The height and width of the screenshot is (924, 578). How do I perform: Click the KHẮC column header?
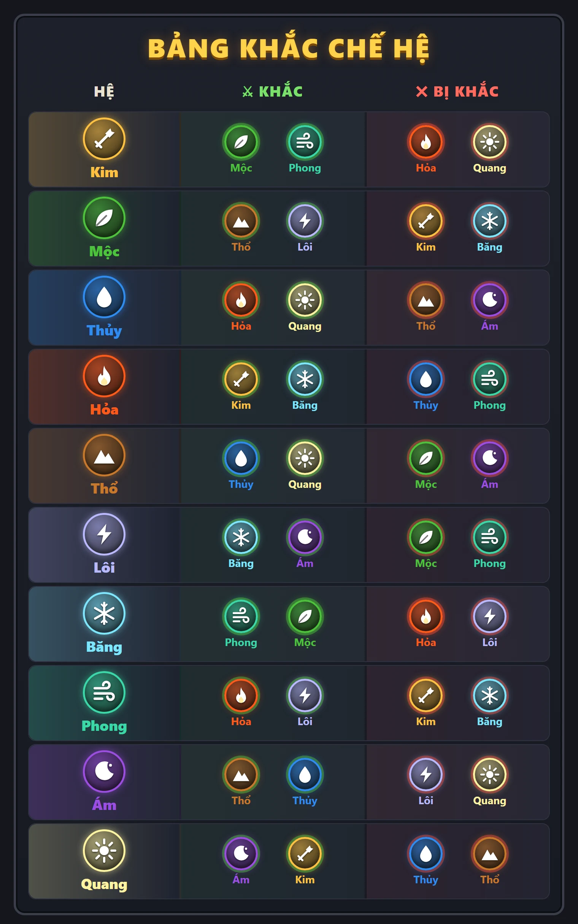coord(273,91)
